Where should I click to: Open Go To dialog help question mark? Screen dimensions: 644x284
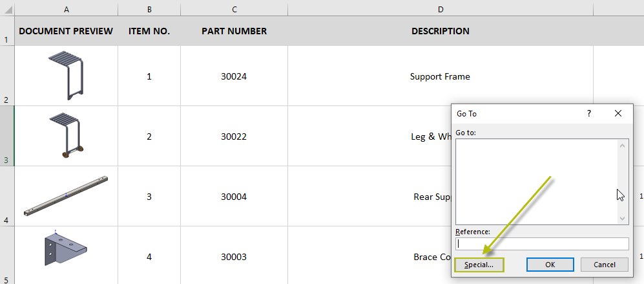[x=588, y=113]
